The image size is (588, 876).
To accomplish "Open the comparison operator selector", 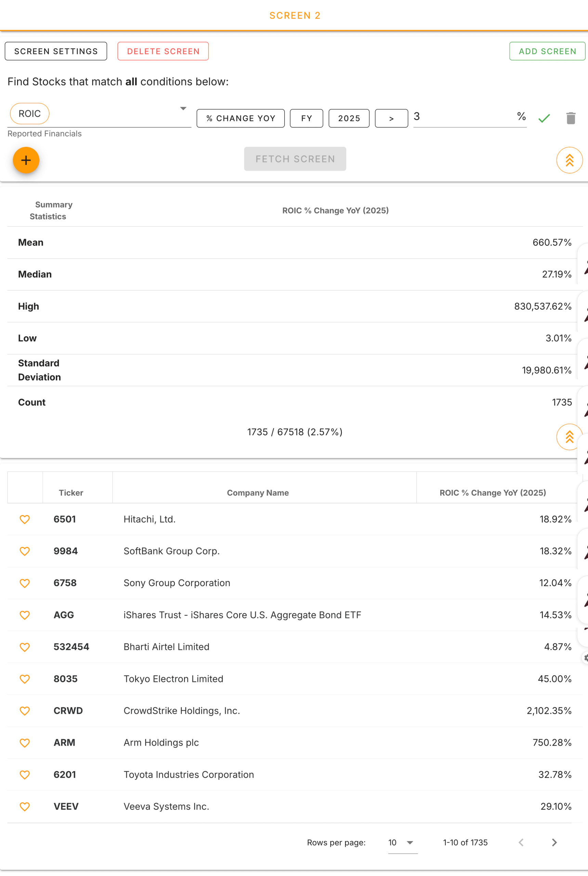I will pos(391,118).
